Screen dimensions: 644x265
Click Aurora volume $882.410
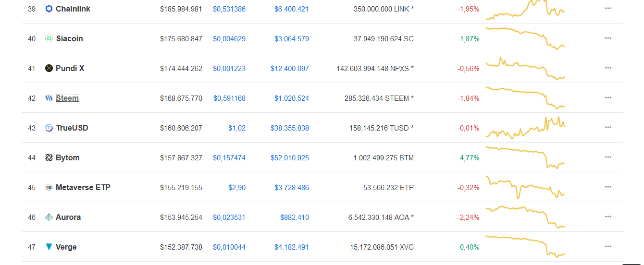295,217
